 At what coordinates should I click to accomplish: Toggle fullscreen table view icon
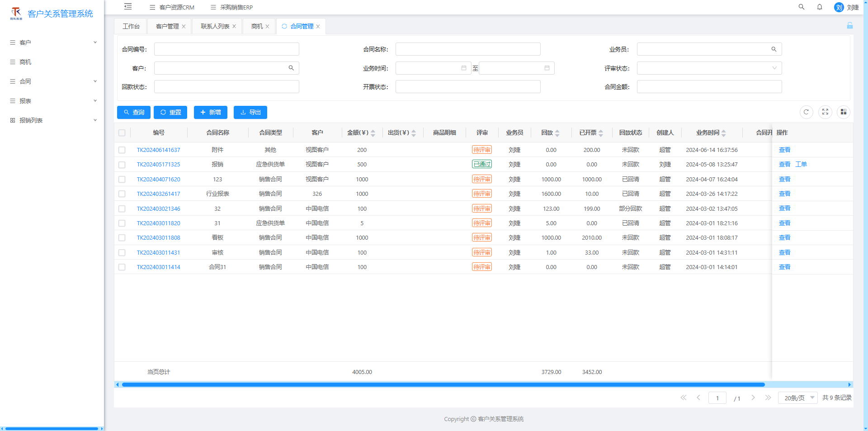coord(825,112)
